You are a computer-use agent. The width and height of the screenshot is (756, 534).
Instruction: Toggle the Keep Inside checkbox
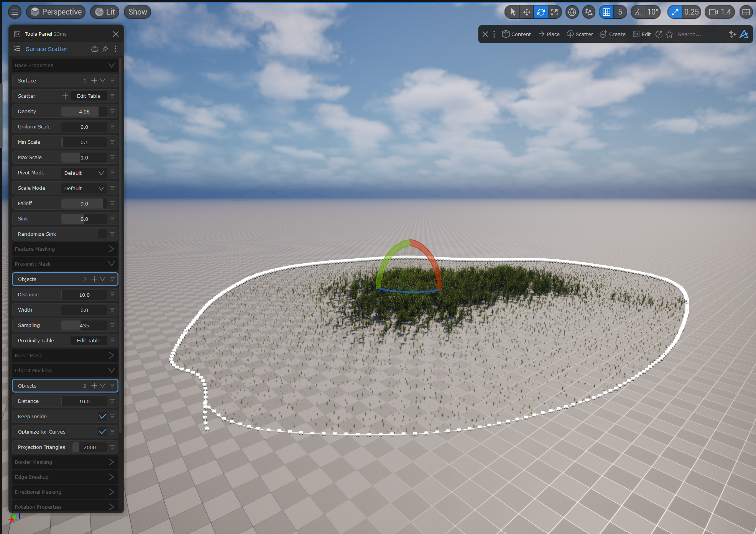click(102, 416)
